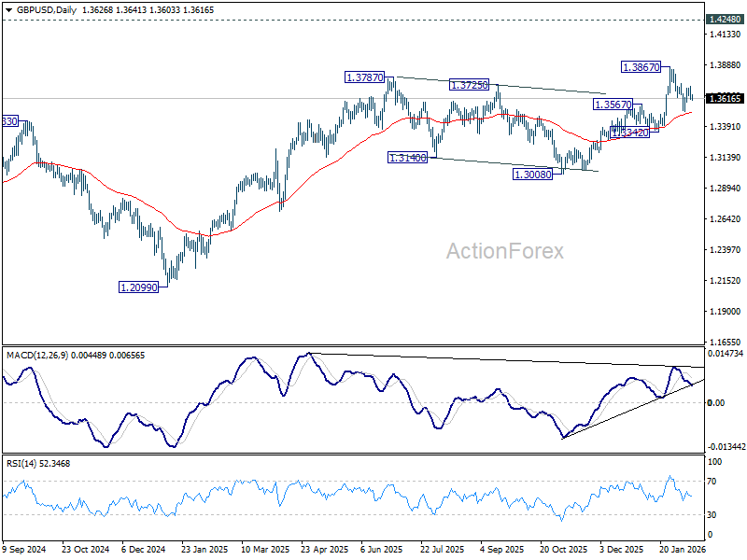Select the 1.30080 low price label

[532, 175]
